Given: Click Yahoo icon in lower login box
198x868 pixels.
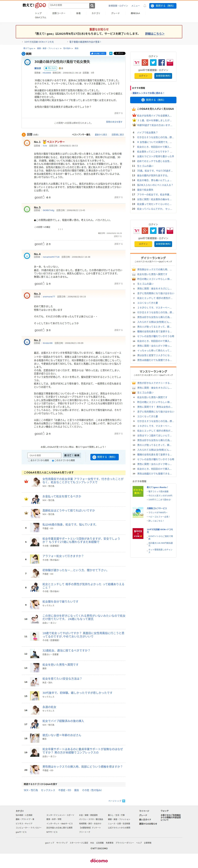Looking at the screenshot, I should point(136,230).
